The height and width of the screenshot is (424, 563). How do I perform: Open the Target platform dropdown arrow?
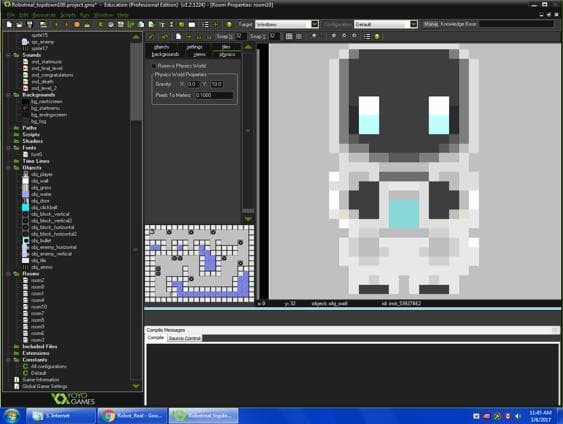315,24
